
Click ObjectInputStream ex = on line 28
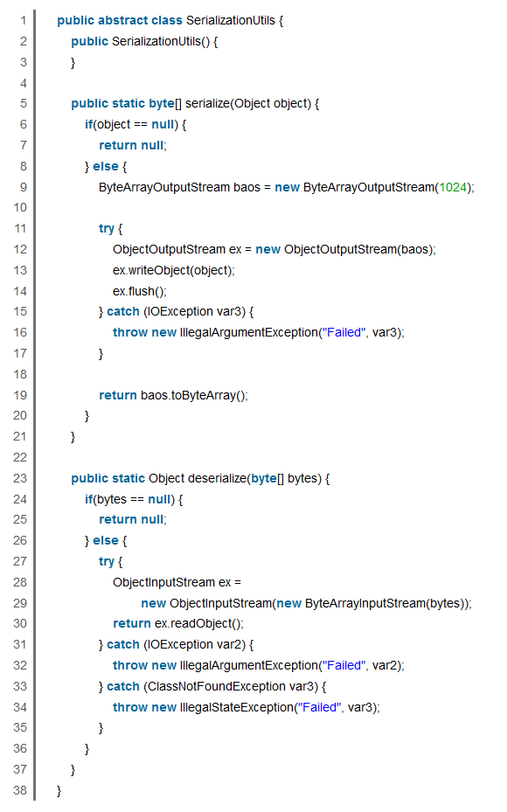click(x=177, y=582)
